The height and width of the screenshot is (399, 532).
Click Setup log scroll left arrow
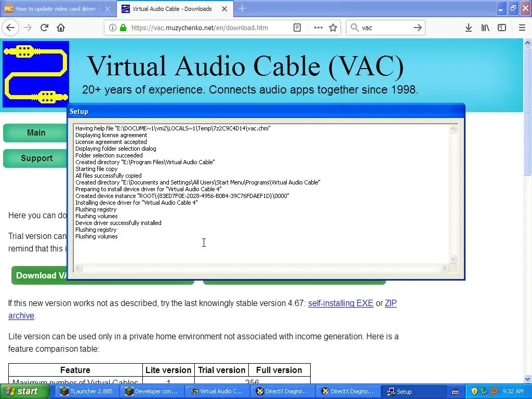click(78, 268)
